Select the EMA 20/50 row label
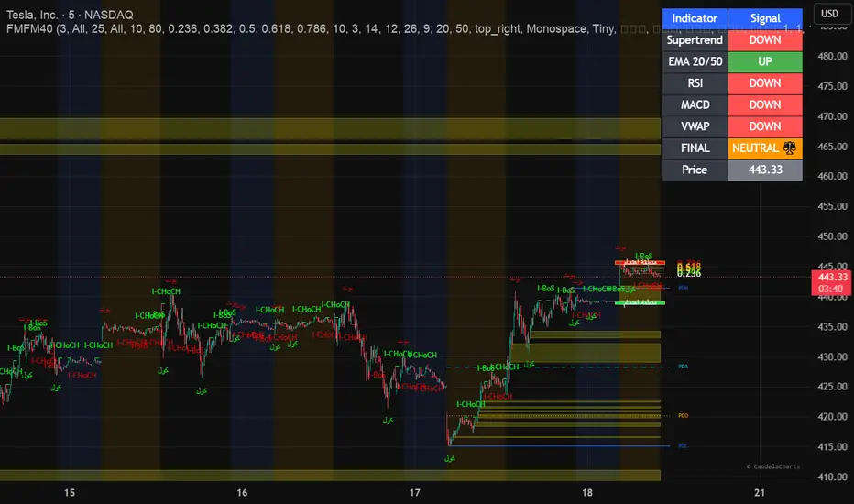The image size is (854, 504). [695, 61]
